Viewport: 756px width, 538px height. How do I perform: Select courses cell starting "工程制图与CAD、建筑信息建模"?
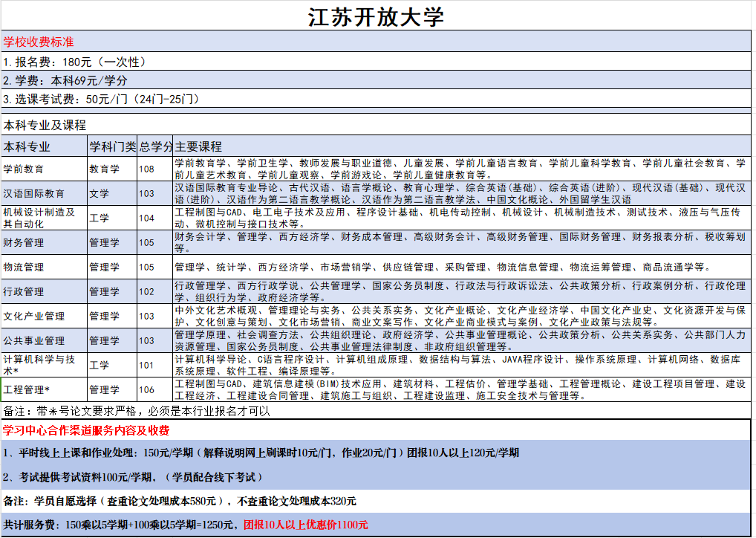coord(461,389)
